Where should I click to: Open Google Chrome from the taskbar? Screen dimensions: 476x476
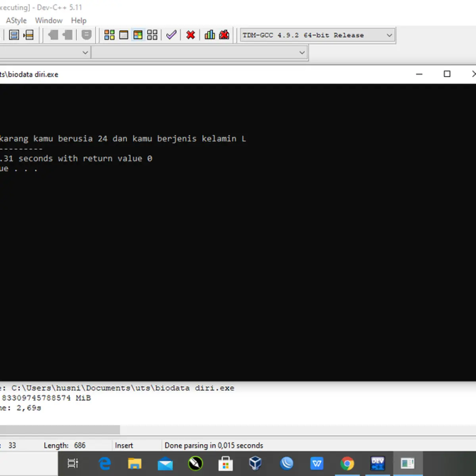(x=347, y=463)
